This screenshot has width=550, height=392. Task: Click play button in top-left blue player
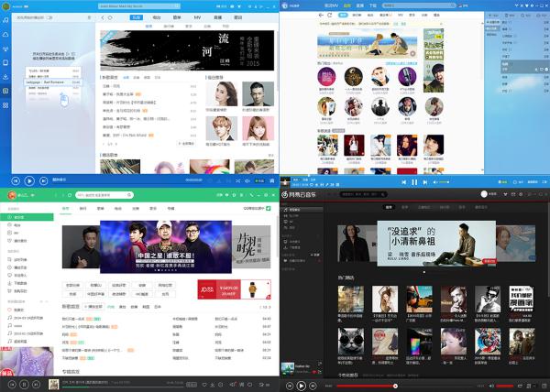(29, 181)
